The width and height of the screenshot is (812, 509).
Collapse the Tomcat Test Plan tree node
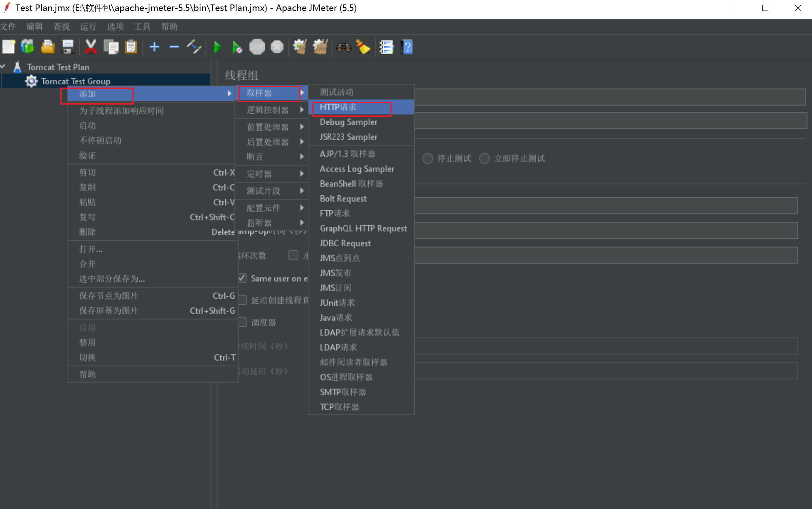(3, 66)
